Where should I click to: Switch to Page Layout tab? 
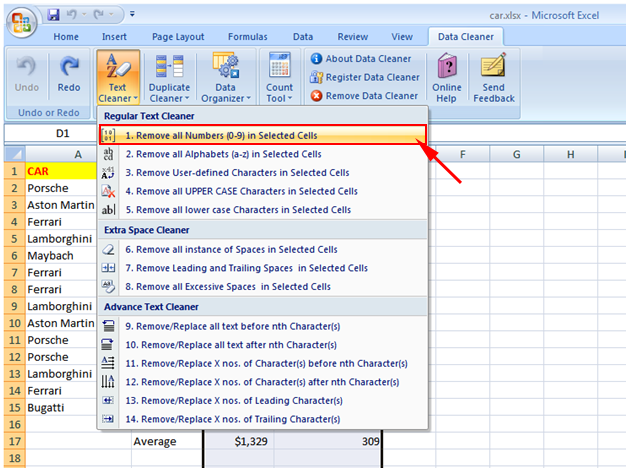(x=178, y=37)
